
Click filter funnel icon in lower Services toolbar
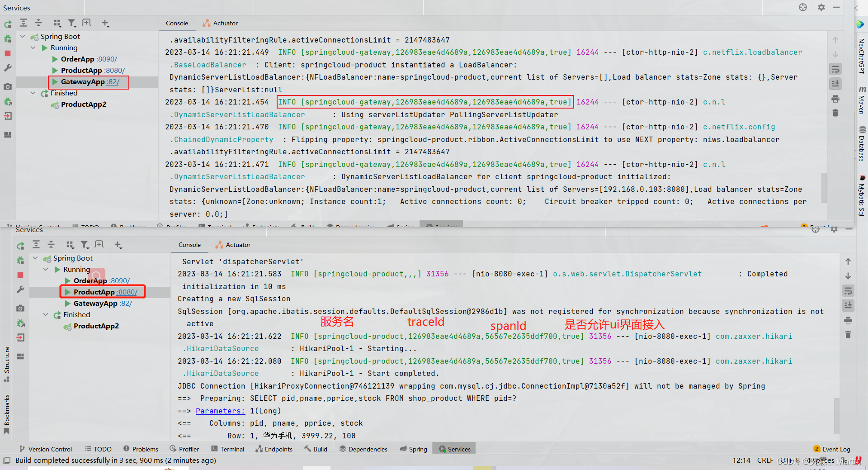tap(85, 245)
